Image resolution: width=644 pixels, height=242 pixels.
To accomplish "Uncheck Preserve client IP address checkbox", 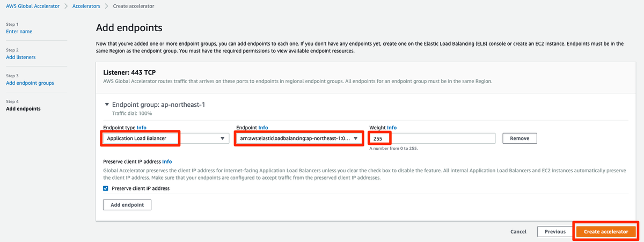I will point(106,188).
